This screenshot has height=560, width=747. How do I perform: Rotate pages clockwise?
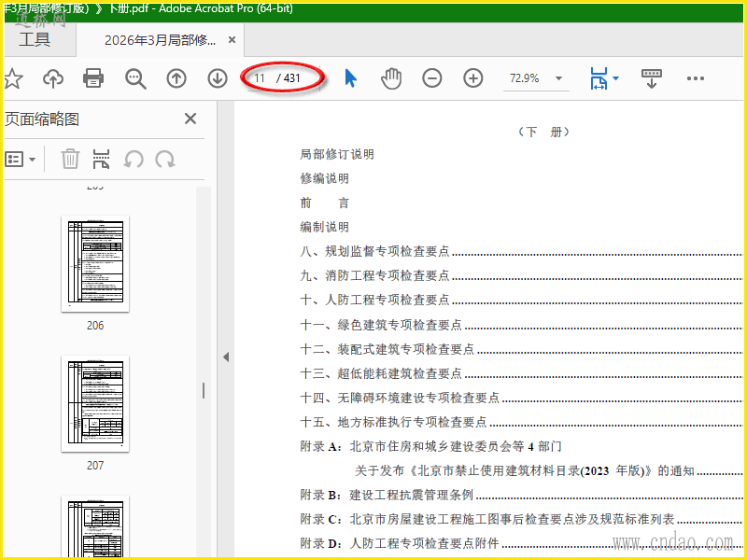point(165,159)
